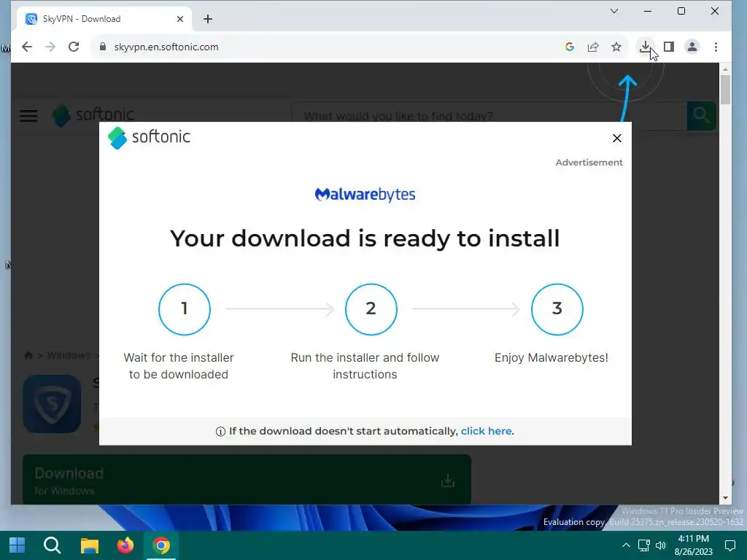Click the green search magnifier button
Viewport: 747px width, 560px height.
(701, 116)
